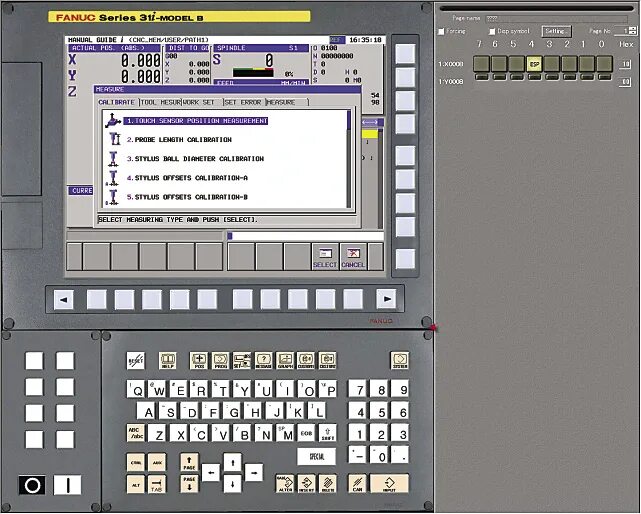Click the AUX key
This screenshot has width=641, height=514.
157,462
